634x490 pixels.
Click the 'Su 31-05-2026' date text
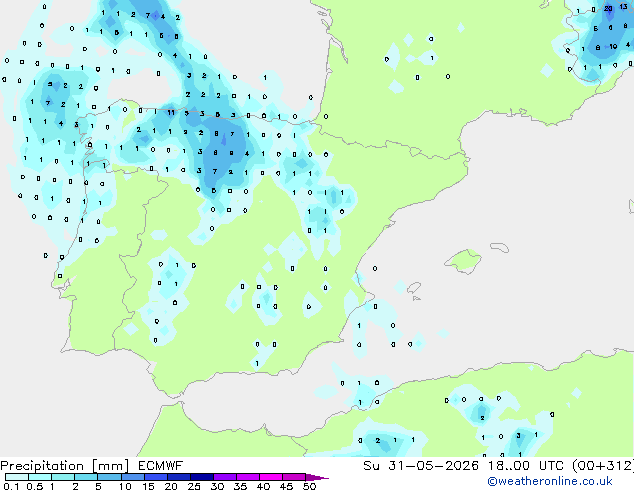(421, 466)
